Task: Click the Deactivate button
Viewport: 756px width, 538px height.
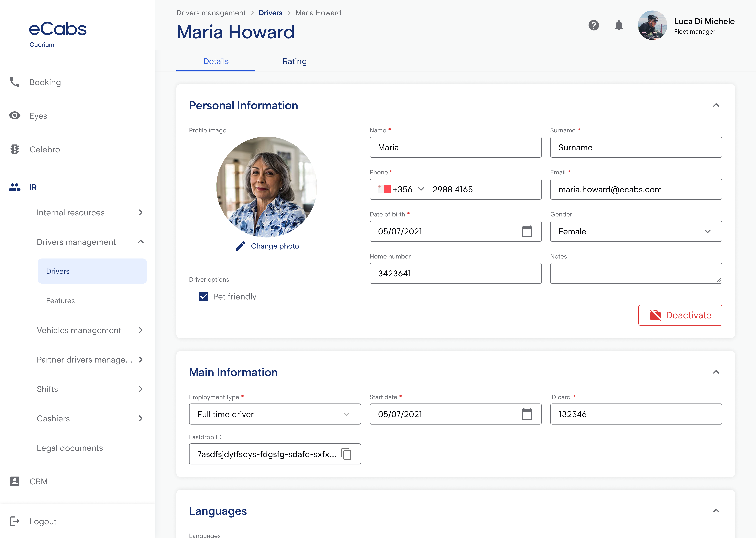Action: [x=680, y=315]
